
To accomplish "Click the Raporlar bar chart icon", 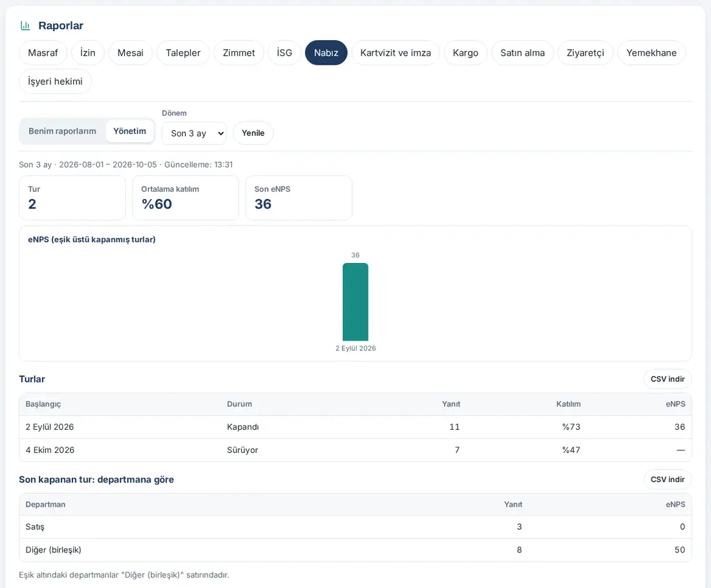I will pos(25,26).
